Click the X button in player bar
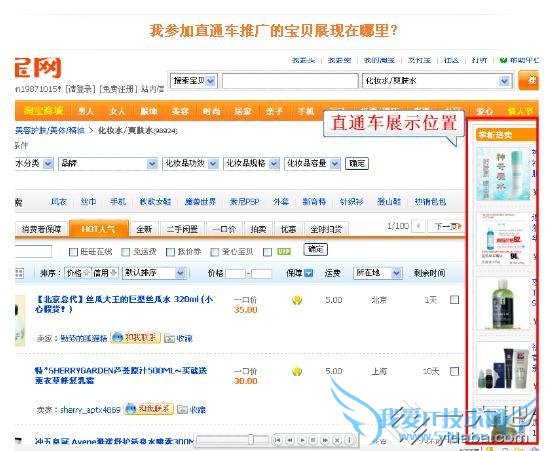Viewport: 546px width, 451px height. (337, 440)
